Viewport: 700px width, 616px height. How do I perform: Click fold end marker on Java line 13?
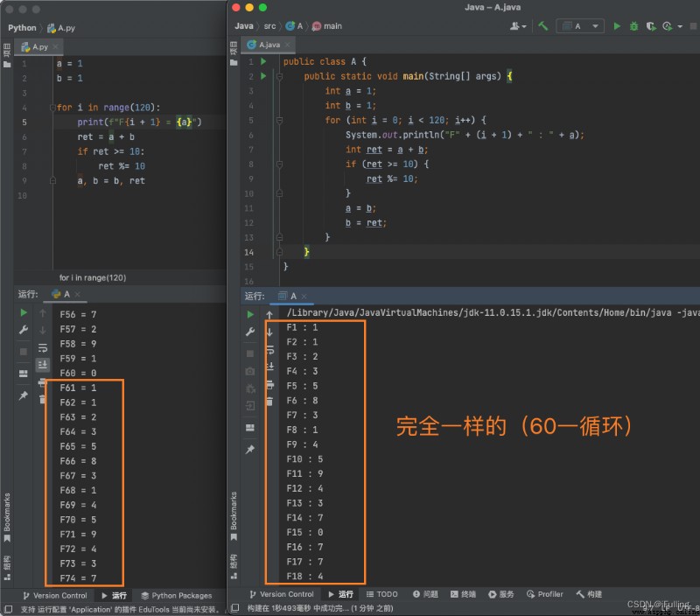279,237
